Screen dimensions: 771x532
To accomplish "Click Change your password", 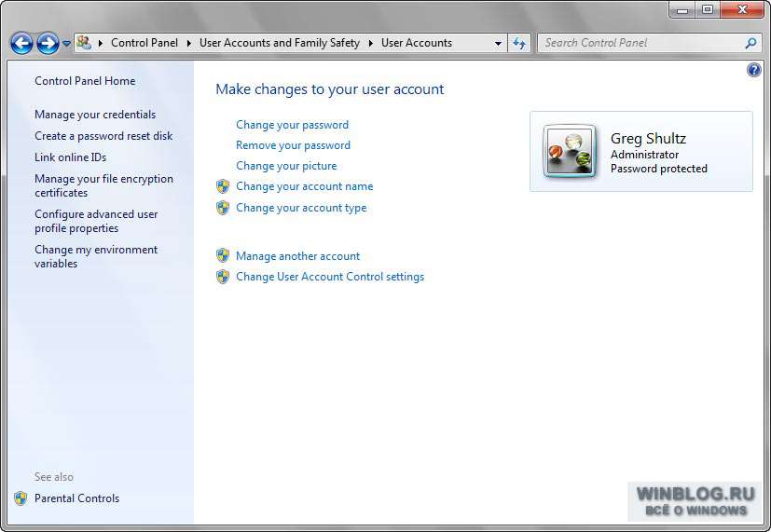I will 292,125.
